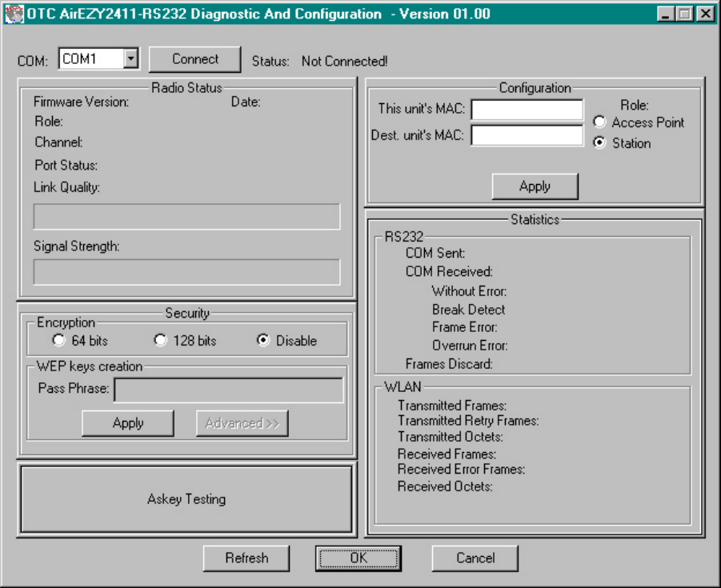Maximize the diagnostic window

[x=684, y=14]
